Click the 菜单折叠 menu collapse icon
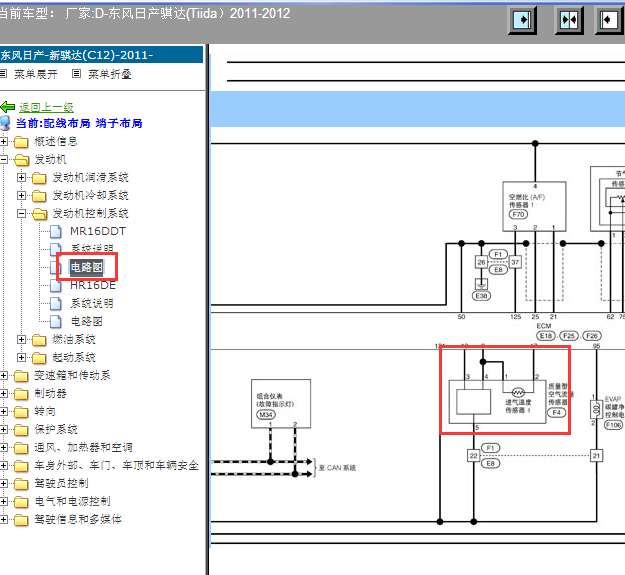Screen dimensions: 625x575 tap(76, 74)
